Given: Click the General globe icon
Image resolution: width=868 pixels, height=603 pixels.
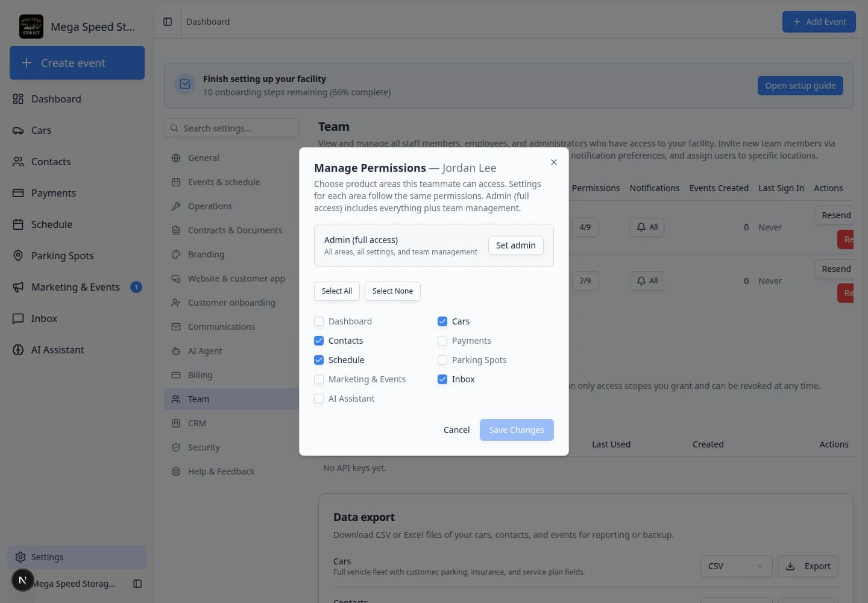Looking at the screenshot, I should 176,158.
